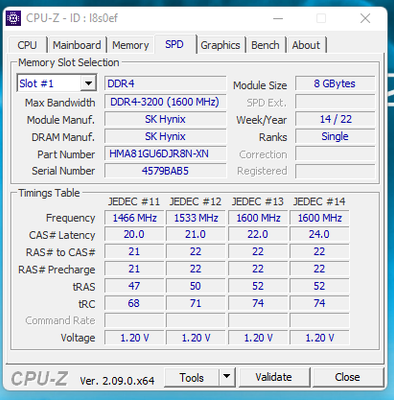Click the JEDEC #11 voltage 1.20 V cell

[134, 338]
